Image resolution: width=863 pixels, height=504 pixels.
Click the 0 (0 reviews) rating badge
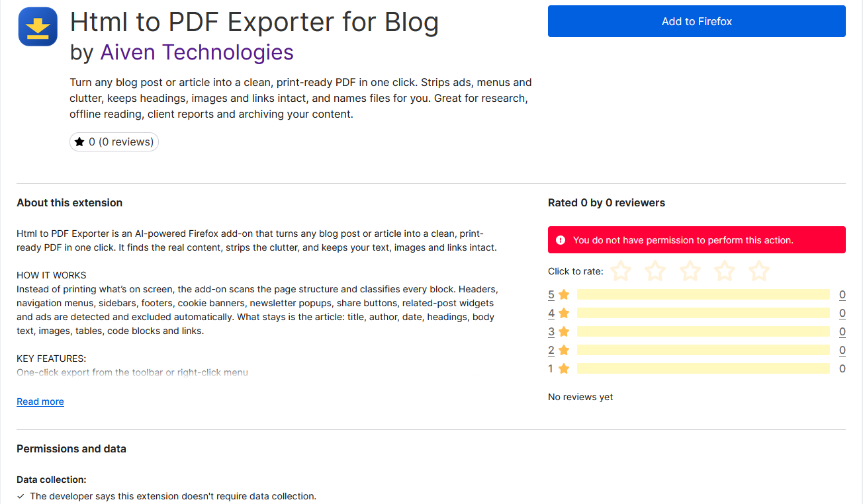tap(114, 142)
